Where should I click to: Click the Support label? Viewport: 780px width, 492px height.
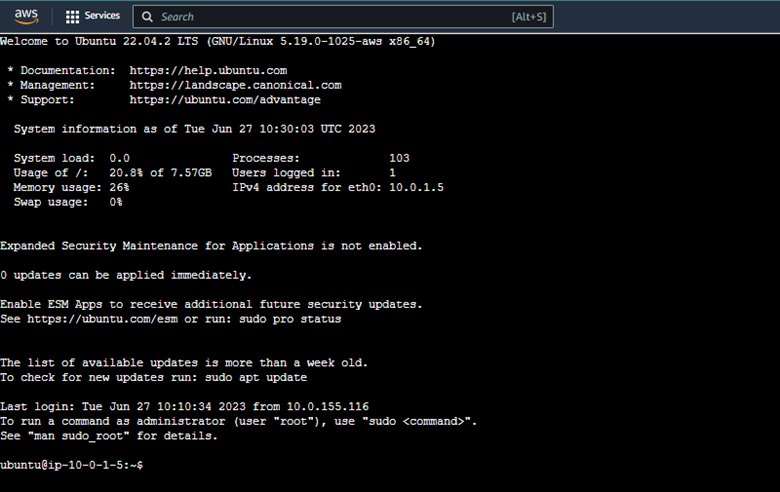coord(47,99)
